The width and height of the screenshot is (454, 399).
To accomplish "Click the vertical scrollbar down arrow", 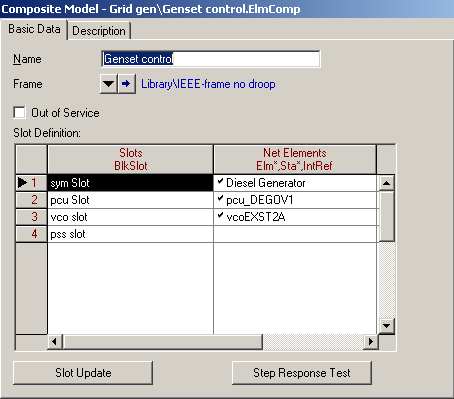I will [x=387, y=326].
